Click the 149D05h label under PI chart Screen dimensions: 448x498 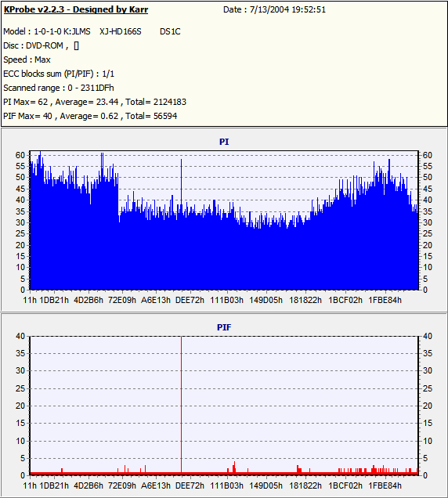click(266, 300)
